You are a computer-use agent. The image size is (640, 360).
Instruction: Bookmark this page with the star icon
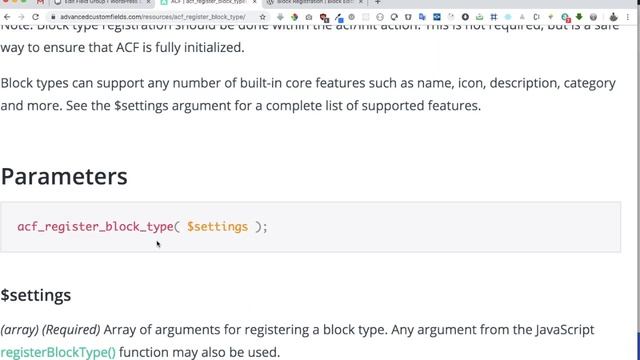tap(263, 17)
